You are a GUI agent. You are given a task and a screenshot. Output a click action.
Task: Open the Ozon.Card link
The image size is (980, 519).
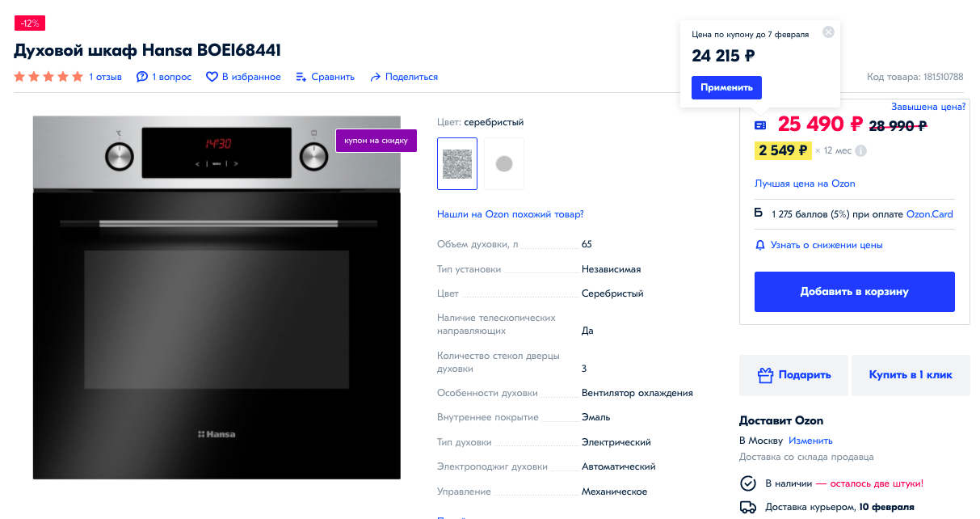(930, 214)
